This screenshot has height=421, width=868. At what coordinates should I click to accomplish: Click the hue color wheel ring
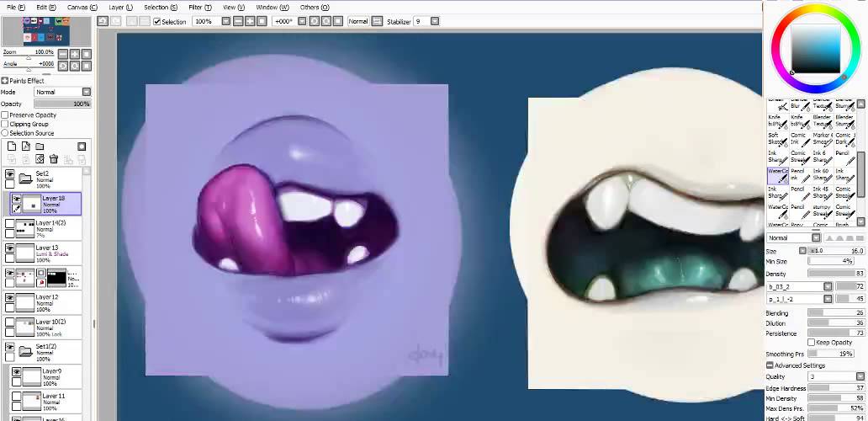(x=816, y=10)
